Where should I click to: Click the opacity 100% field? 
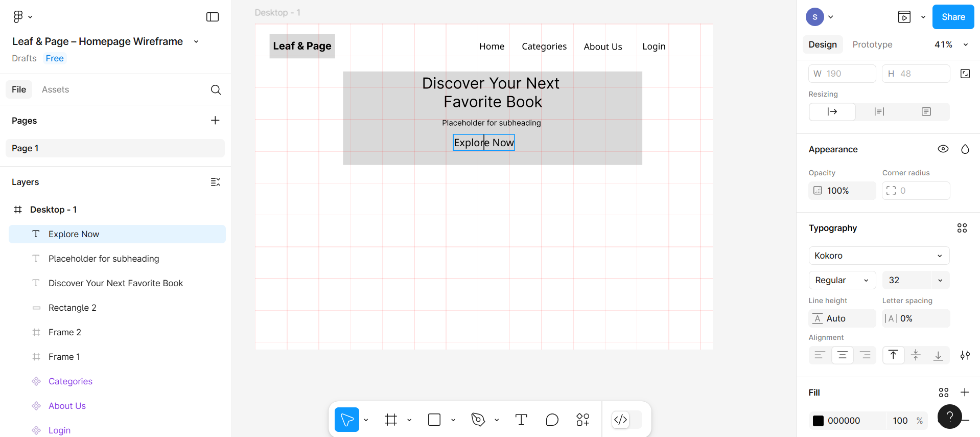pyautogui.click(x=842, y=191)
